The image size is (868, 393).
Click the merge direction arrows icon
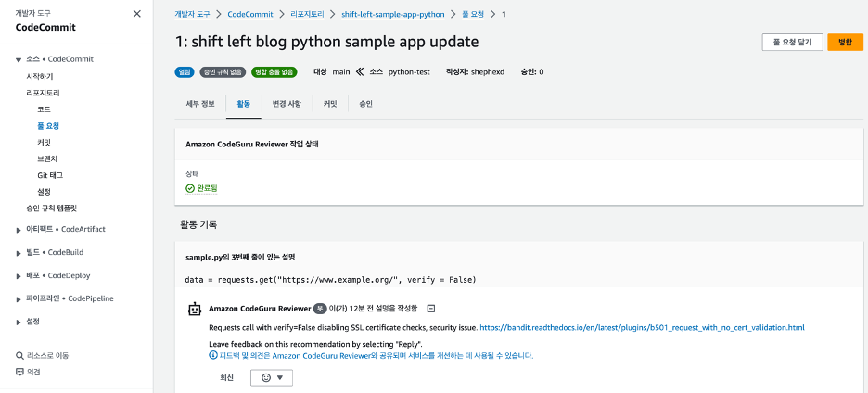tap(360, 72)
